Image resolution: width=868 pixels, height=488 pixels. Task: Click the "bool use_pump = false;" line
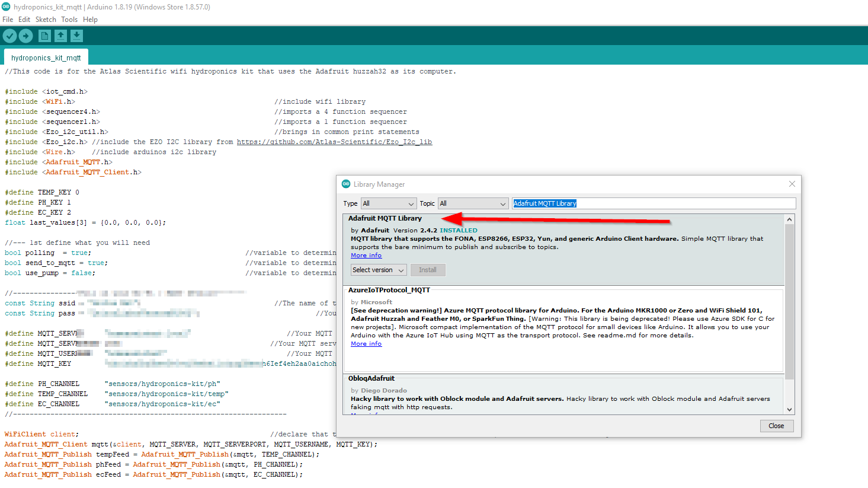(50, 273)
